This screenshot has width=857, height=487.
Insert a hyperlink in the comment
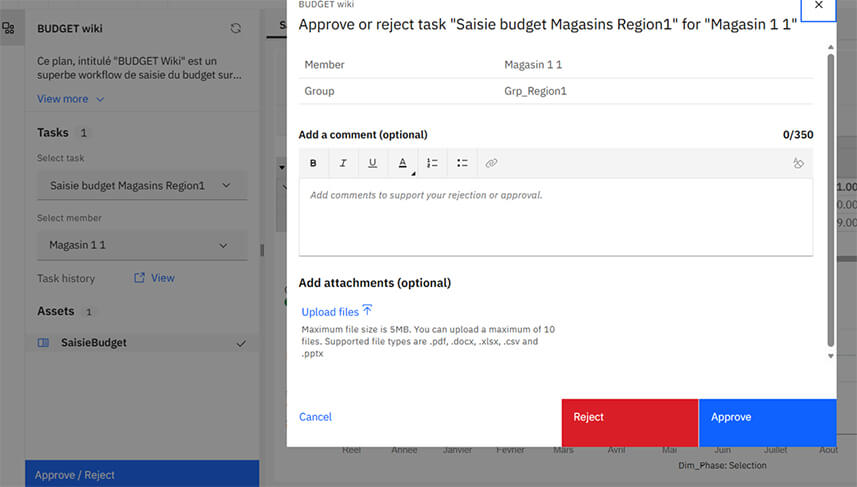point(491,163)
